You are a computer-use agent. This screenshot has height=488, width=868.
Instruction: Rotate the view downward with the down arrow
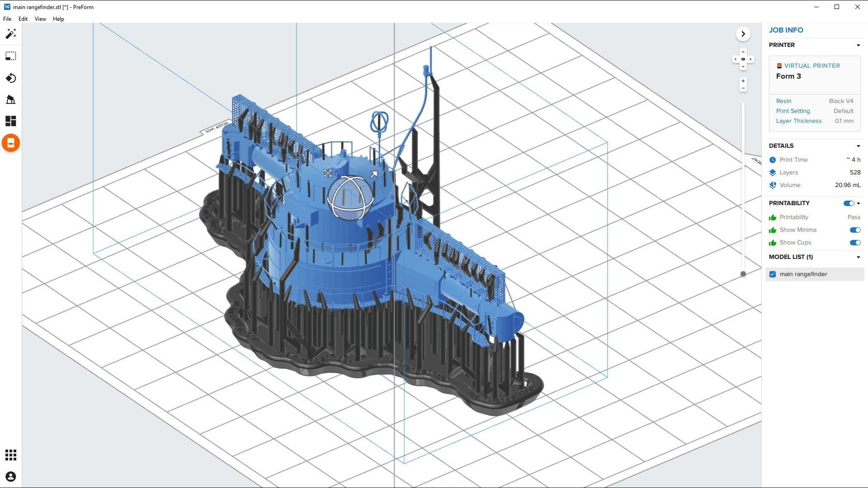click(x=743, y=66)
